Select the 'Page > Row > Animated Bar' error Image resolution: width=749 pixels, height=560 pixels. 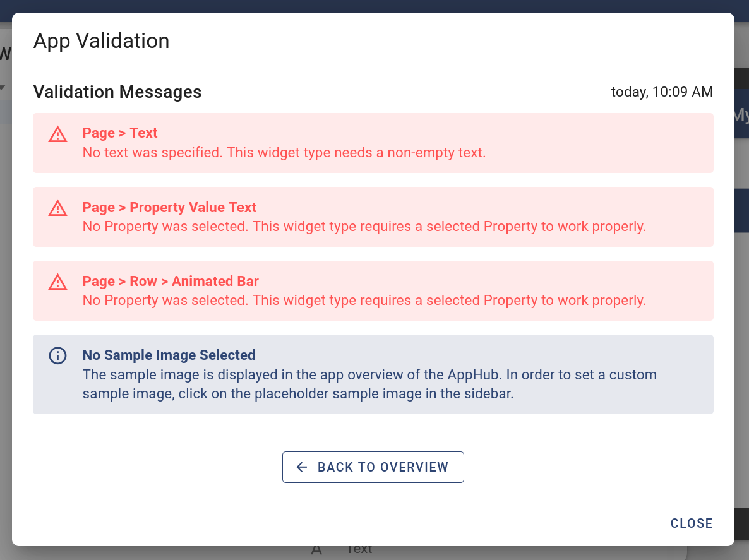tap(373, 291)
